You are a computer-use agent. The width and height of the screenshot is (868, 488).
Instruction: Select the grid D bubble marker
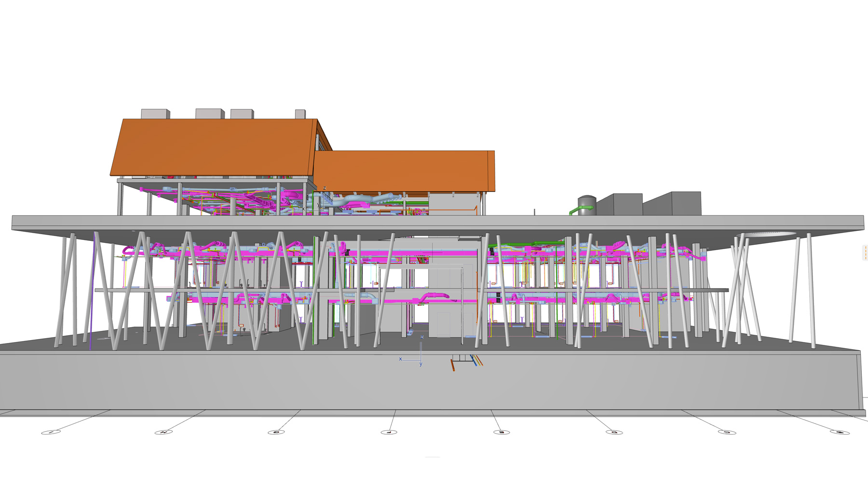pos(614,432)
